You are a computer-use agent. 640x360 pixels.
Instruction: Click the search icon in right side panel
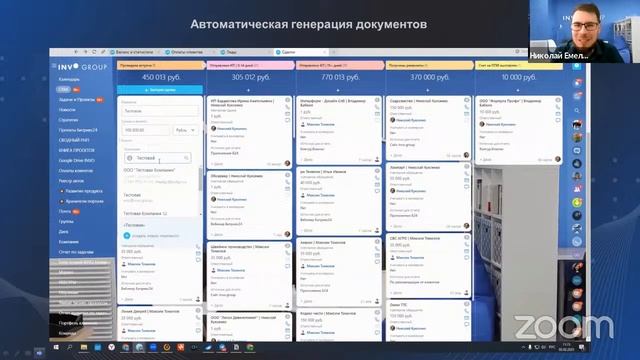point(577,111)
